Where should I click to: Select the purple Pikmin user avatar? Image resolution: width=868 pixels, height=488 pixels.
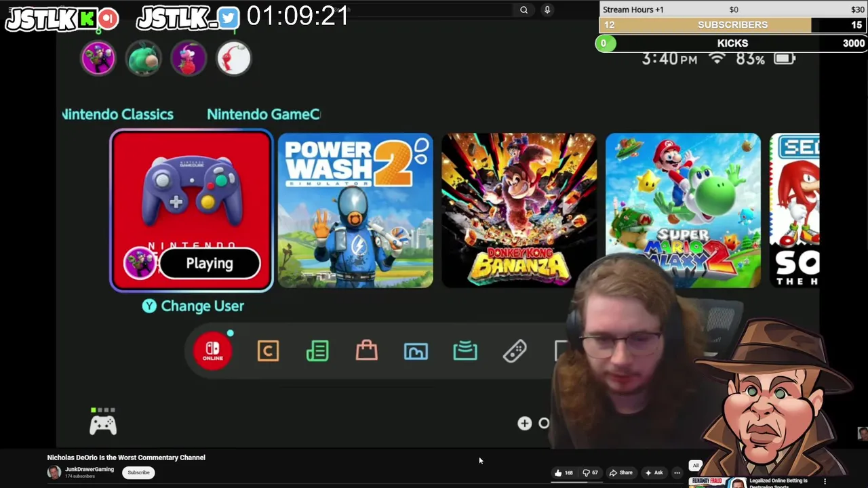click(189, 58)
